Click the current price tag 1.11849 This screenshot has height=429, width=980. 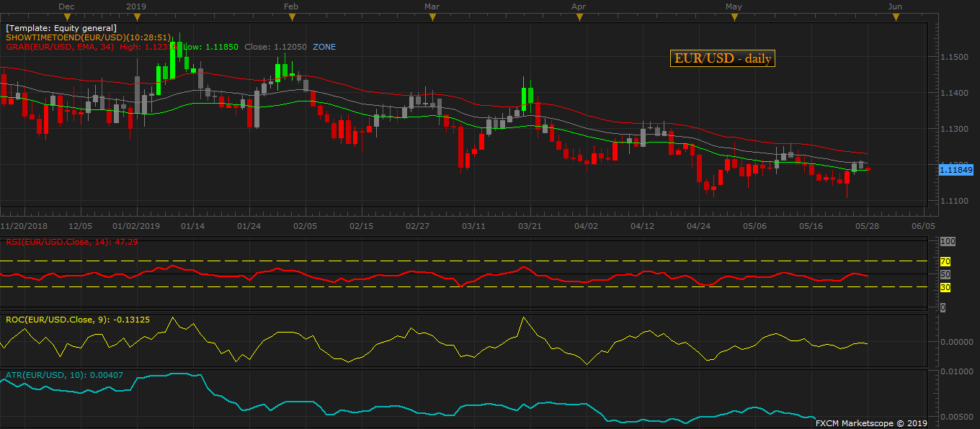pyautogui.click(x=956, y=169)
